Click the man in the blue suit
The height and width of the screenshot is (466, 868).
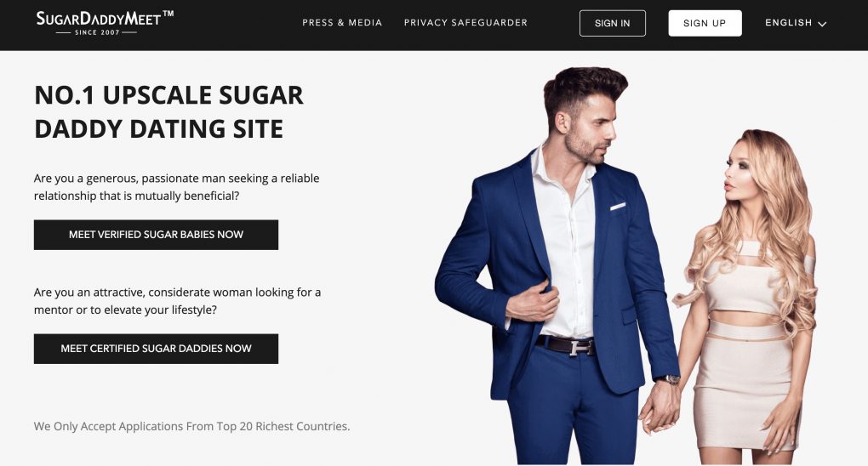(x=559, y=265)
